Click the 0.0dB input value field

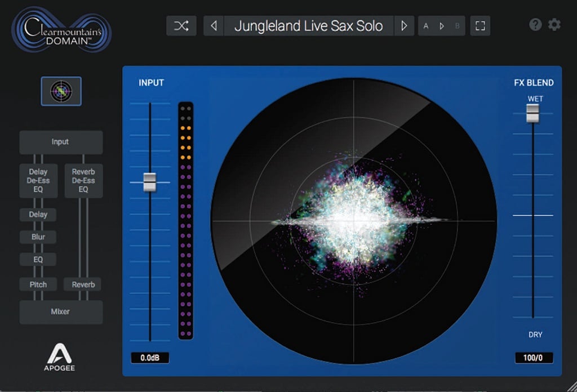150,358
